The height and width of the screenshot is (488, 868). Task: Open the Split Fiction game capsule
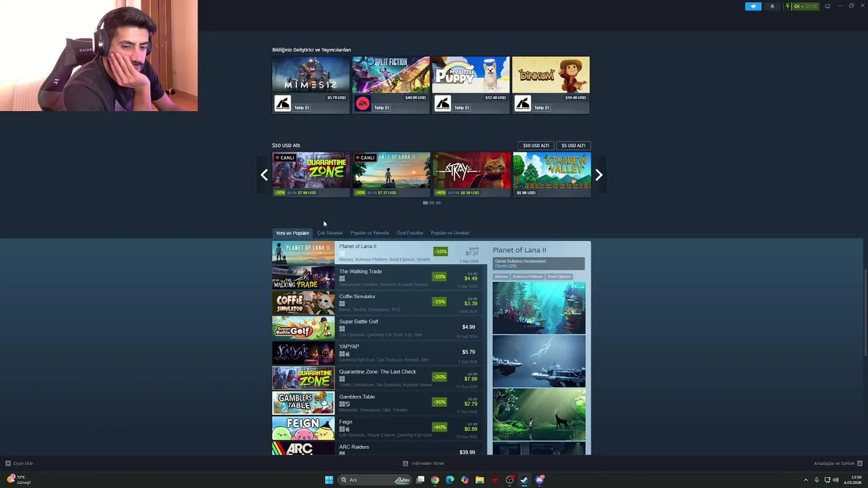click(391, 74)
